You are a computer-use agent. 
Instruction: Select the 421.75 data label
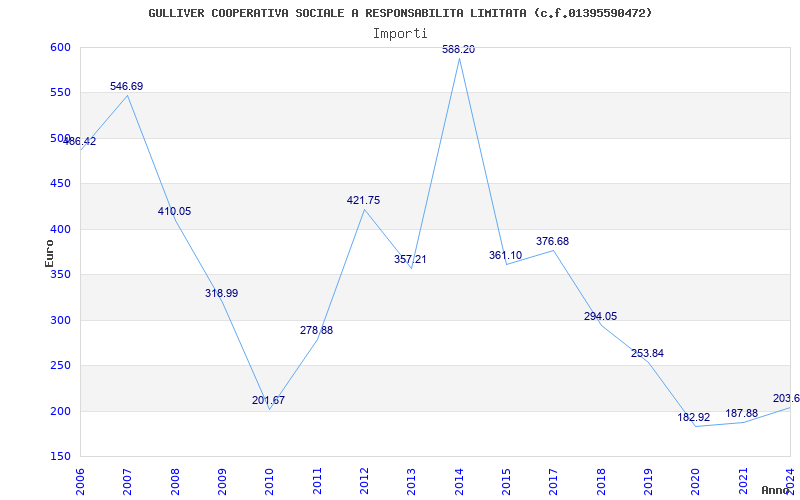click(x=363, y=201)
